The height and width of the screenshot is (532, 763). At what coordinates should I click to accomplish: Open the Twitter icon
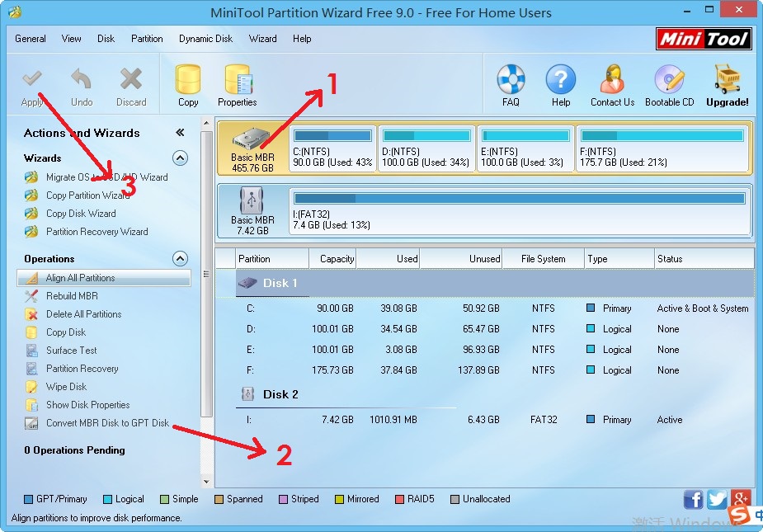point(717,500)
